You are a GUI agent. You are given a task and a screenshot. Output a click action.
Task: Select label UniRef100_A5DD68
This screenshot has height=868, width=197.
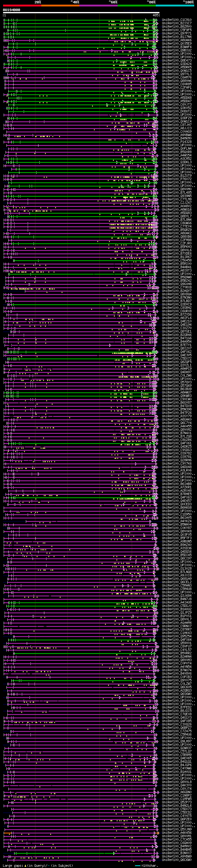click(x=177, y=98)
